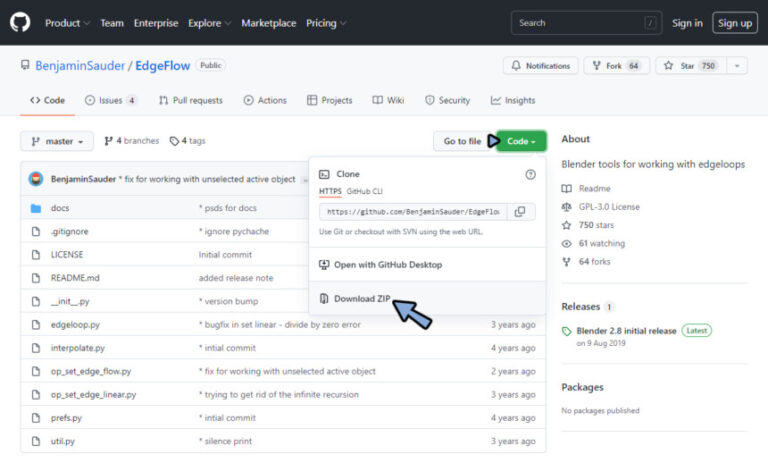Click the help icon in Clone panel
The width and height of the screenshot is (768, 463).
[x=530, y=174]
